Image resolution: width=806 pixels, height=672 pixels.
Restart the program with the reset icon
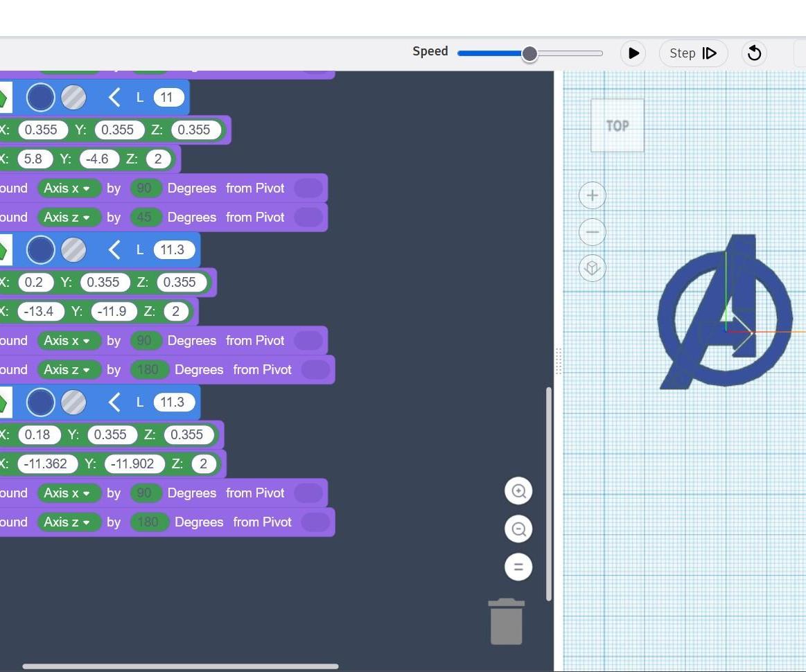tap(753, 53)
